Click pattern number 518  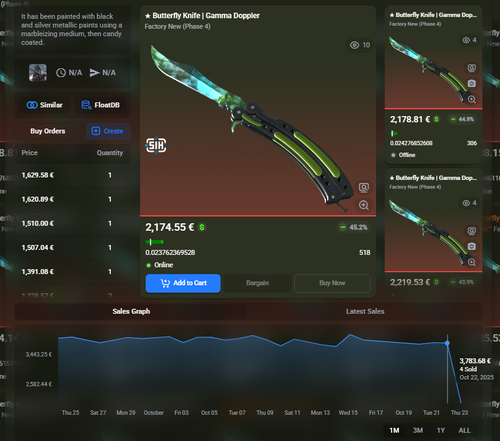tap(365, 253)
